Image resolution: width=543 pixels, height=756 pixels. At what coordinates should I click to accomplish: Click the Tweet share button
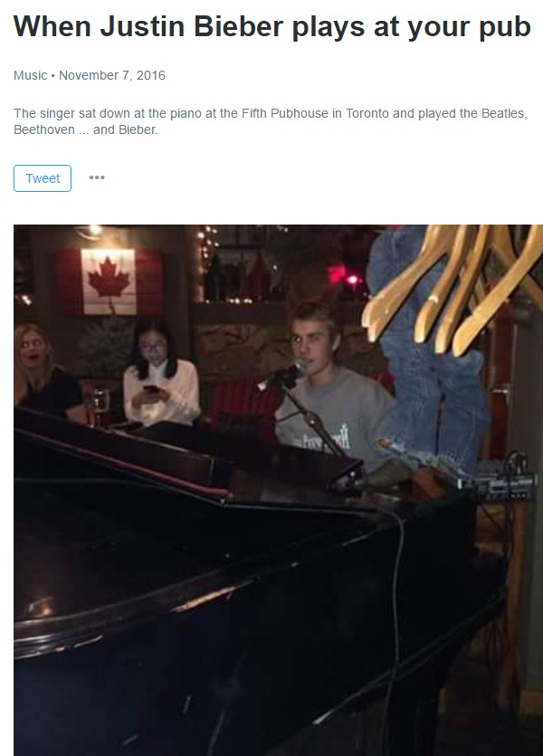[43, 178]
